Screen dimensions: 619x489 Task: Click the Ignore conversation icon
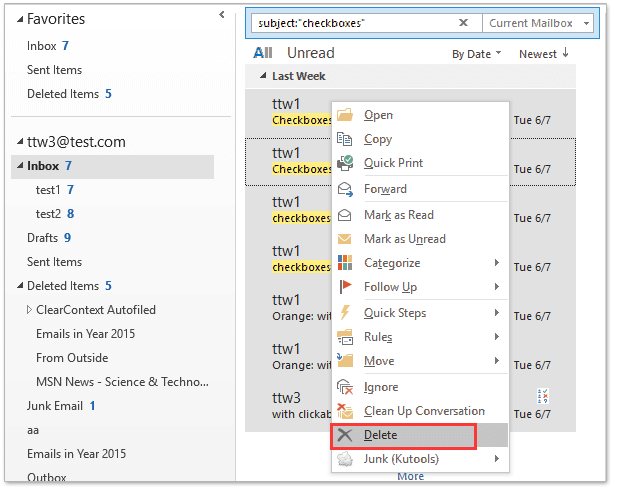(x=345, y=387)
